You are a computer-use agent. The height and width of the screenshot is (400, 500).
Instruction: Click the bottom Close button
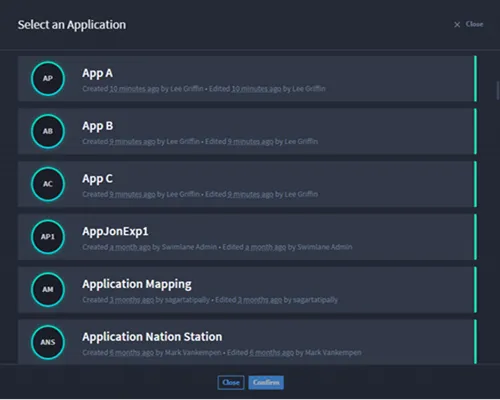click(x=231, y=382)
